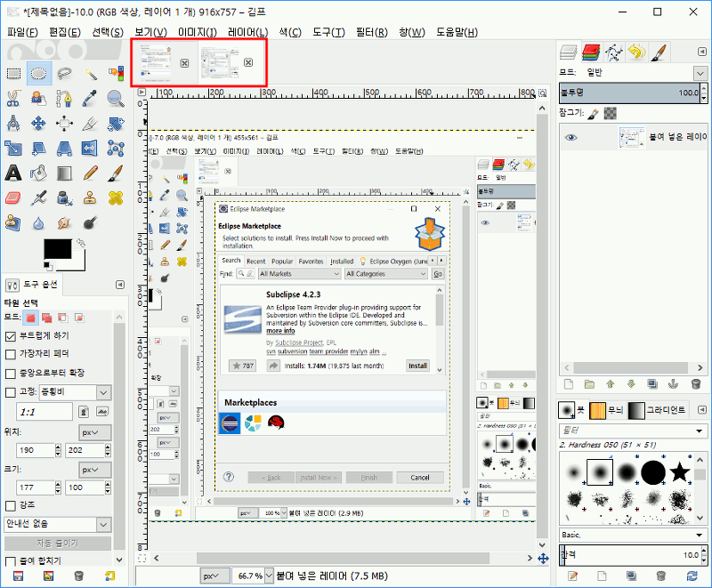
Task: Select the Free Select lasso tool
Action: point(65,74)
